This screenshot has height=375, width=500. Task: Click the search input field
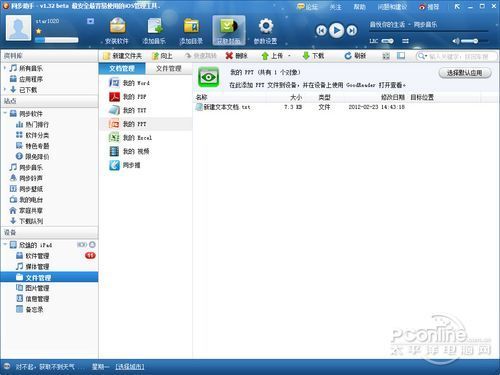tap(459, 56)
